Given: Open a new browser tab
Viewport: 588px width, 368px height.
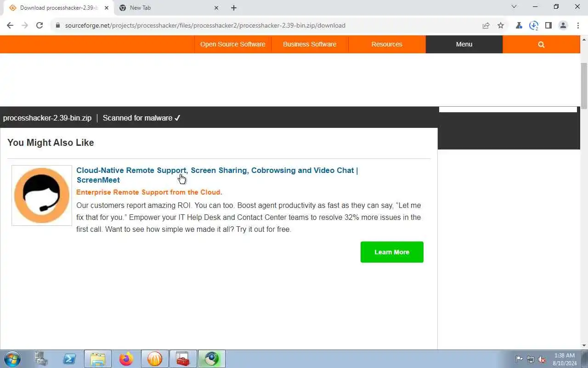Looking at the screenshot, I should [234, 8].
